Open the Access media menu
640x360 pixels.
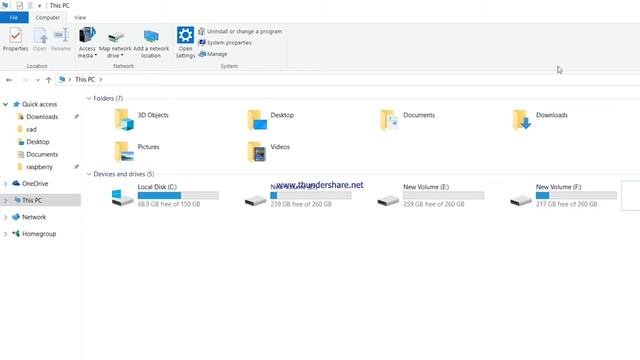tap(87, 42)
